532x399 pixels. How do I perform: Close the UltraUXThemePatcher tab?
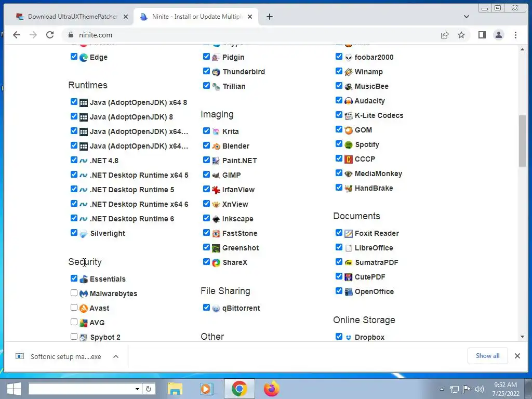pyautogui.click(x=126, y=17)
